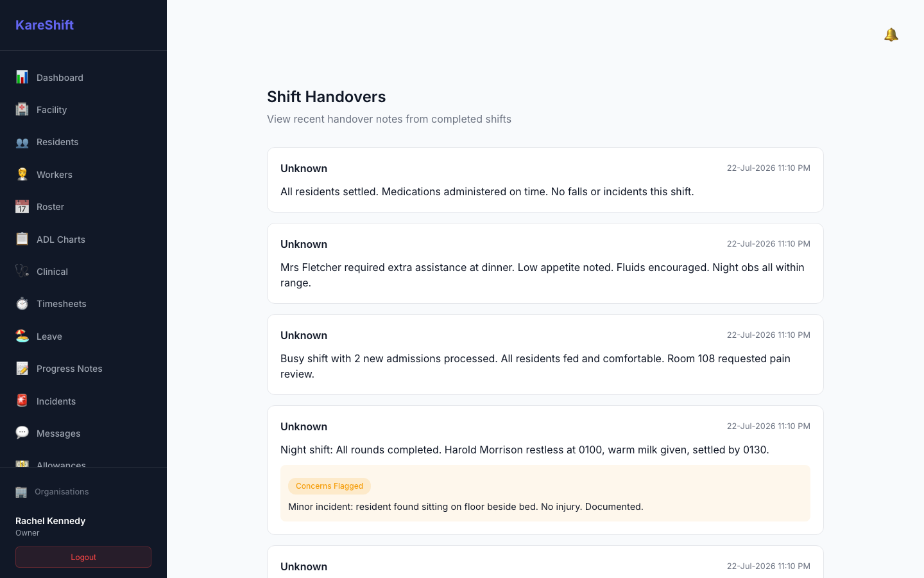
Task: Open the Mrs Fletcher handover note
Action: click(545, 263)
